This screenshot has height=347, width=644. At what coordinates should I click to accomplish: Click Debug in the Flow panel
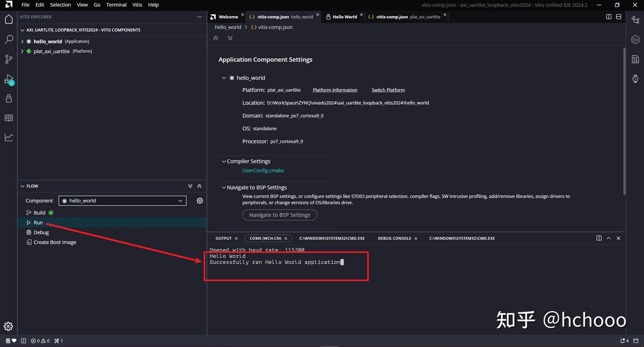[41, 232]
